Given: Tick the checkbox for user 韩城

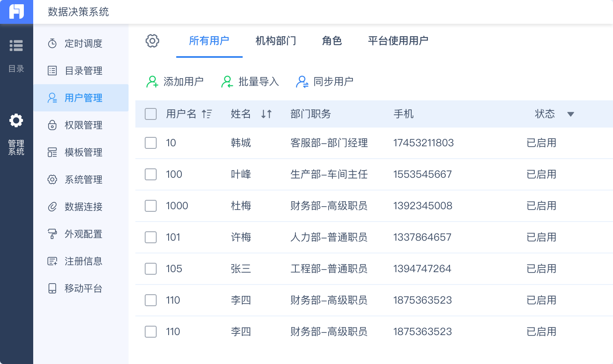Looking at the screenshot, I should (150, 143).
